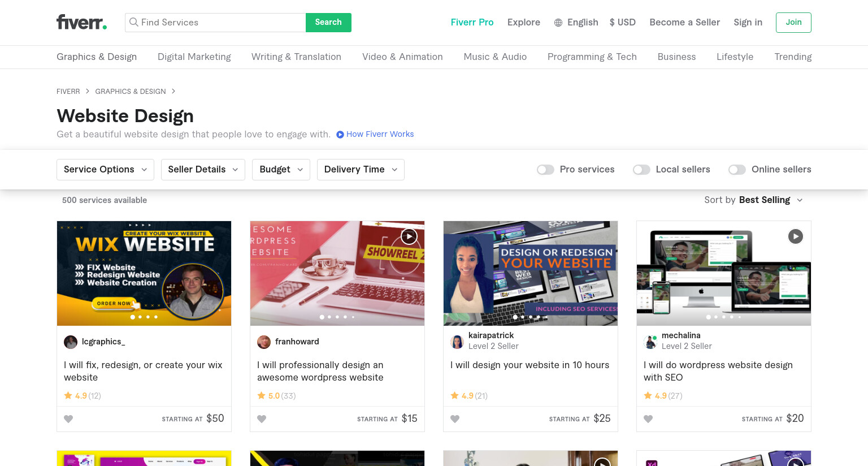
Task: Enable the Pro services toggle
Action: [545, 170]
